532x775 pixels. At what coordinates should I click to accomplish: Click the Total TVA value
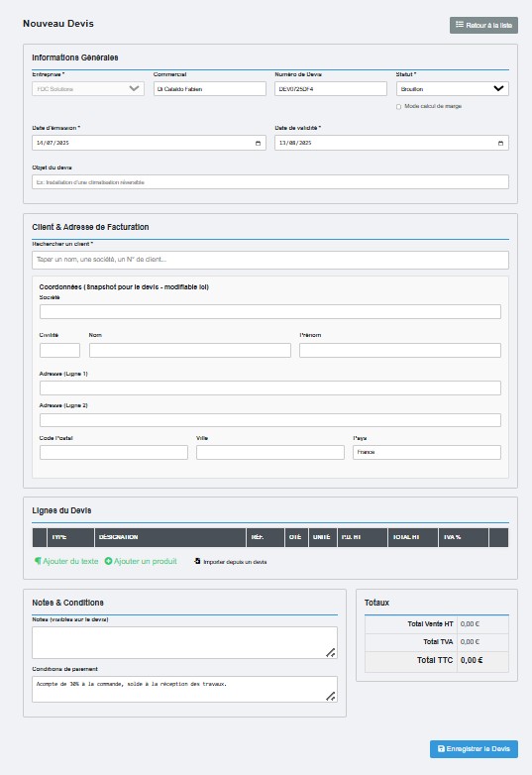470,642
